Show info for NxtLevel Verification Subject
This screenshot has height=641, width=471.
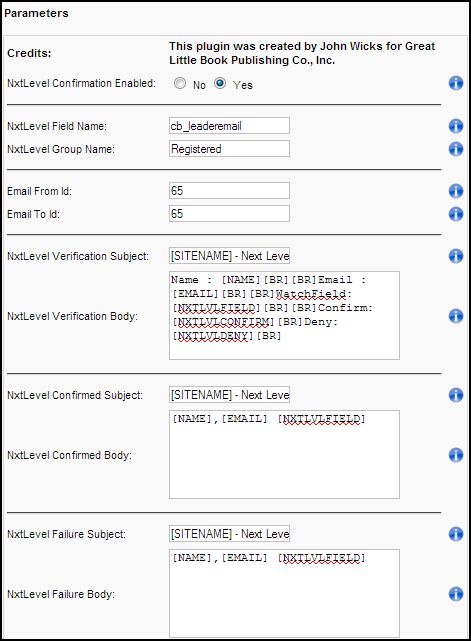[456, 256]
